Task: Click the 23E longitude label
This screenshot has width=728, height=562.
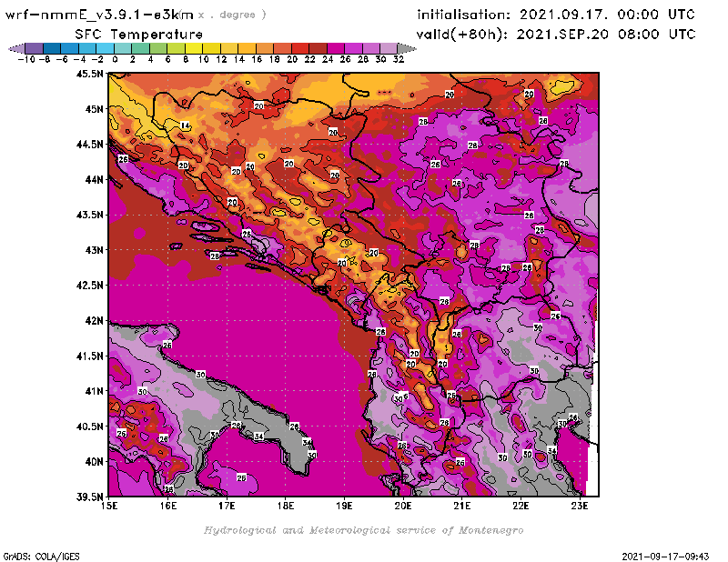Action: [x=580, y=506]
